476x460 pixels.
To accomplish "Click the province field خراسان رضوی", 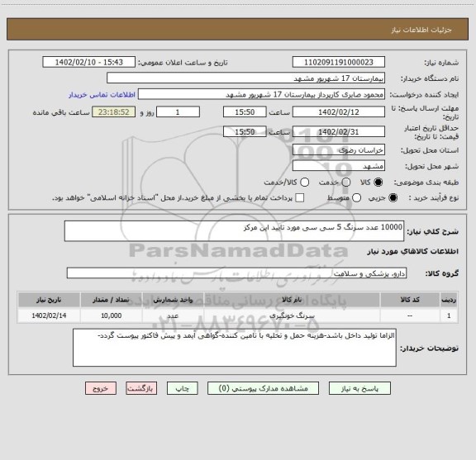I will (x=339, y=150).
